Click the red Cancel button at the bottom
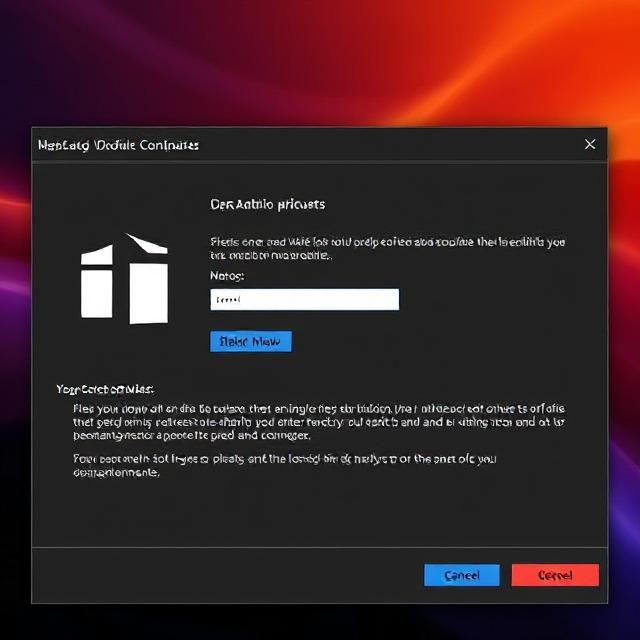 click(555, 575)
